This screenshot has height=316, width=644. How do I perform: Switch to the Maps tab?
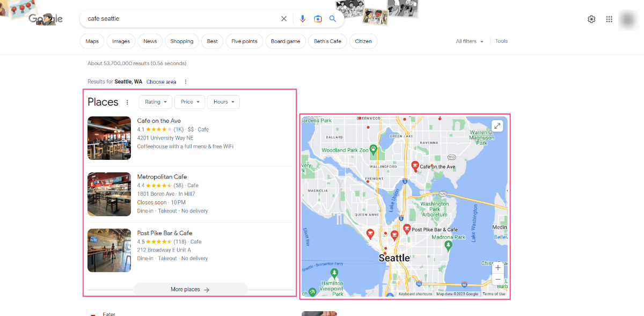click(x=92, y=41)
